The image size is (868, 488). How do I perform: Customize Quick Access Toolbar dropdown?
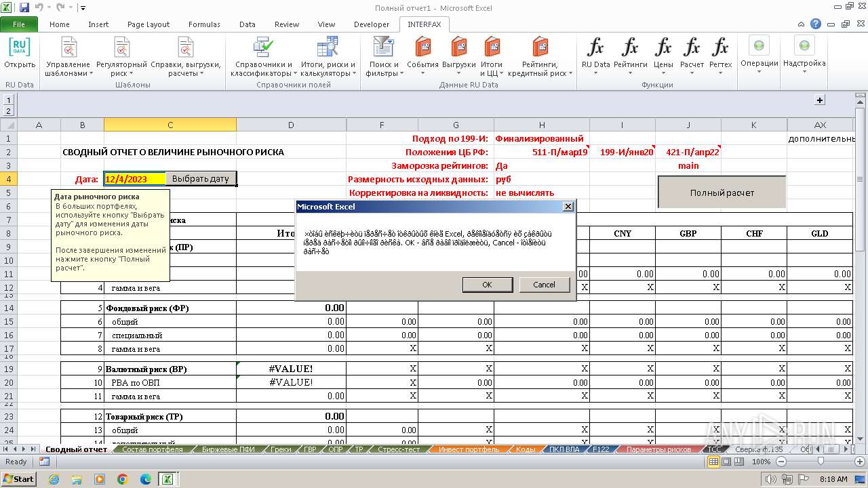(83, 9)
